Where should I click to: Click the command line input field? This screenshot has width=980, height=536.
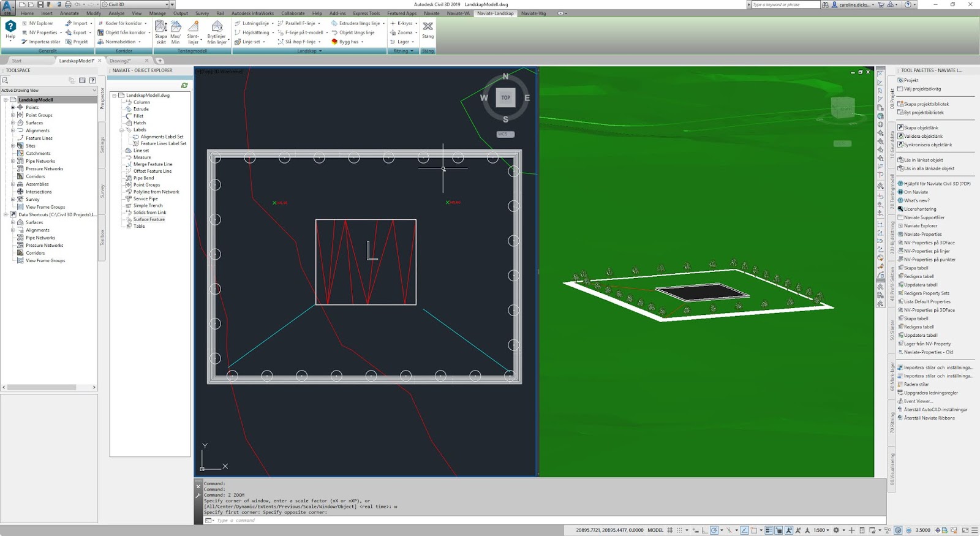tap(539, 520)
